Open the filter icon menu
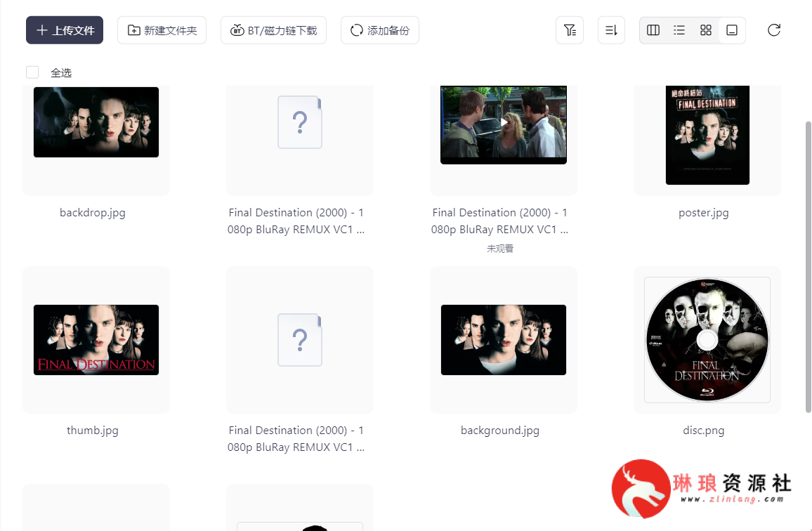This screenshot has width=812, height=531. [570, 30]
